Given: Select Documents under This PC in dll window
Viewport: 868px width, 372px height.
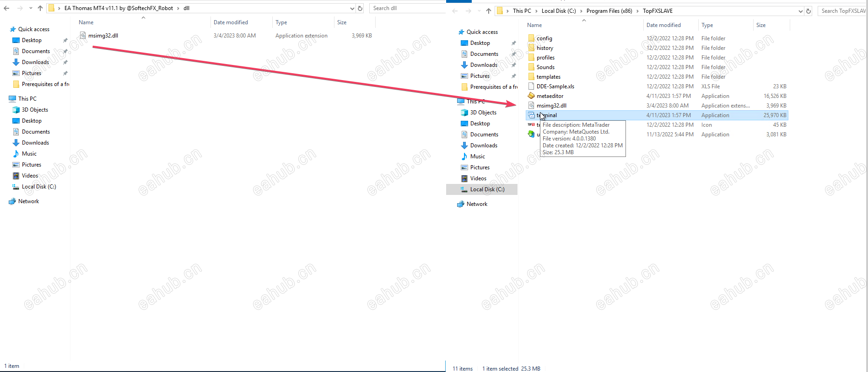Looking at the screenshot, I should (36, 132).
